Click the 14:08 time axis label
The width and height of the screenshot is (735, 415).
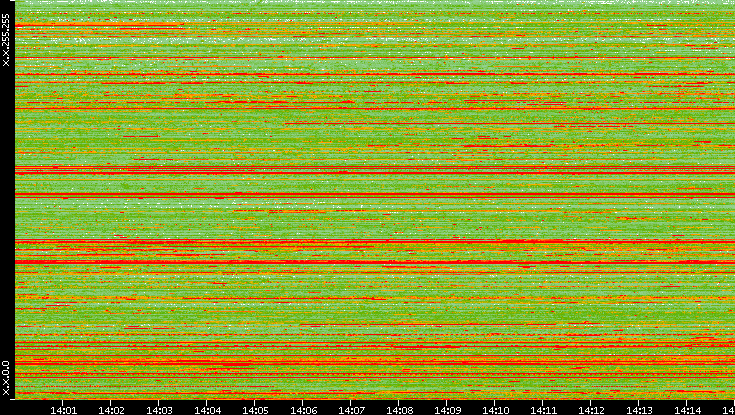(399, 411)
